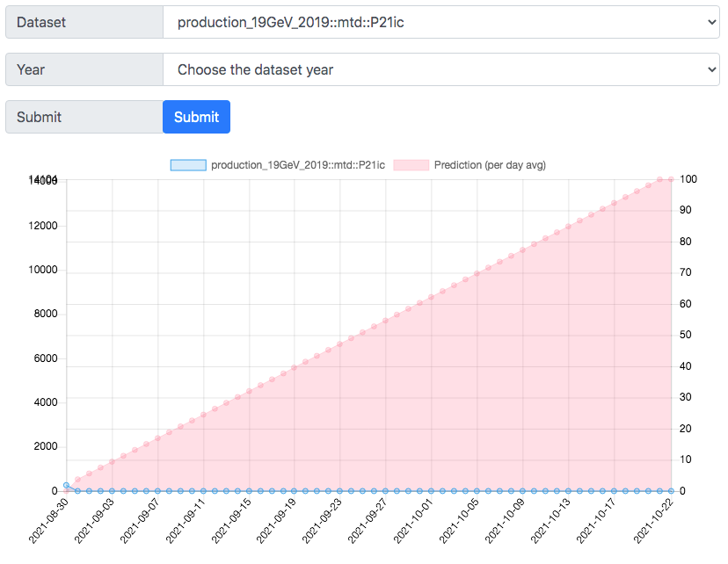
Task: Click the x-axis label 2021-09-19
Action: (277, 521)
